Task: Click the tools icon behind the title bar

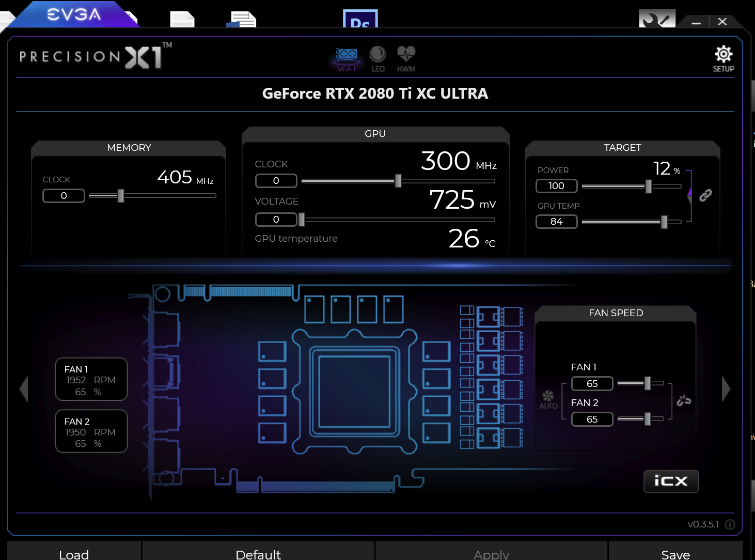Action: 657,19
